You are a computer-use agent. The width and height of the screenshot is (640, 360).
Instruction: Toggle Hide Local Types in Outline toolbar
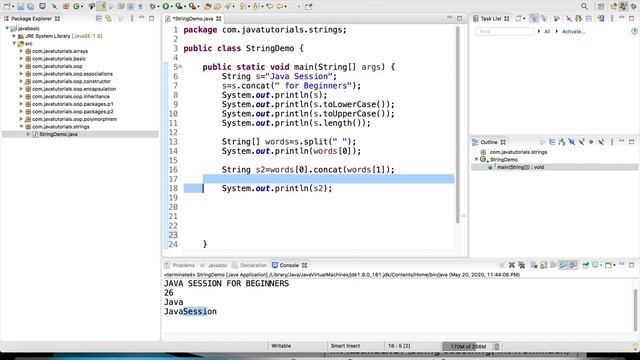601,142
